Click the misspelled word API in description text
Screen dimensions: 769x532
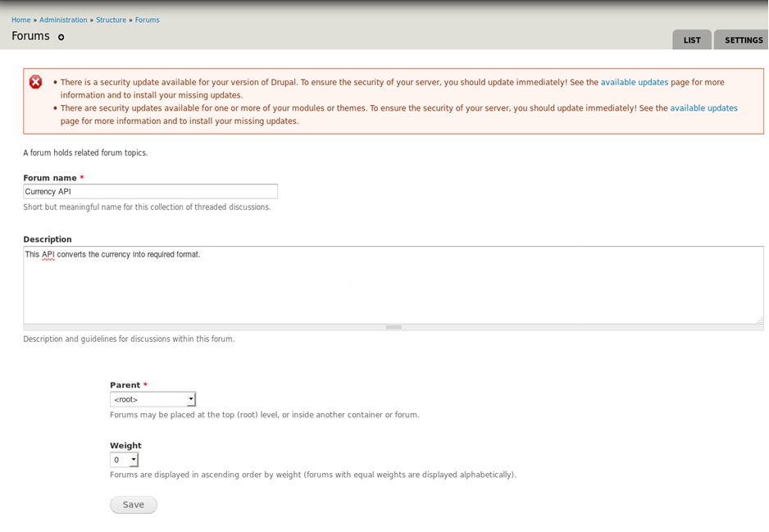click(48, 254)
